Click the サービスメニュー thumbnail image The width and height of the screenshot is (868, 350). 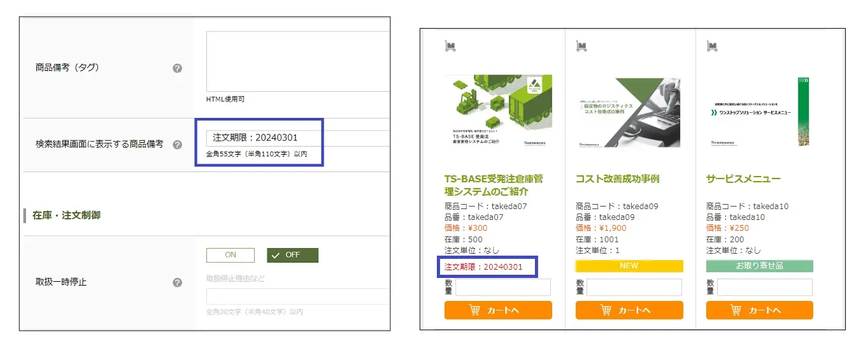point(759,112)
